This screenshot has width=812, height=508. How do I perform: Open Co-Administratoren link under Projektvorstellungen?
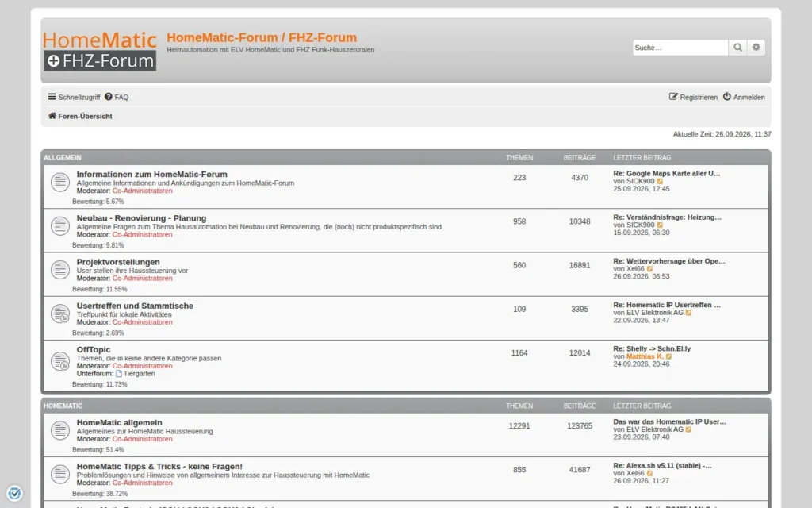pos(143,279)
